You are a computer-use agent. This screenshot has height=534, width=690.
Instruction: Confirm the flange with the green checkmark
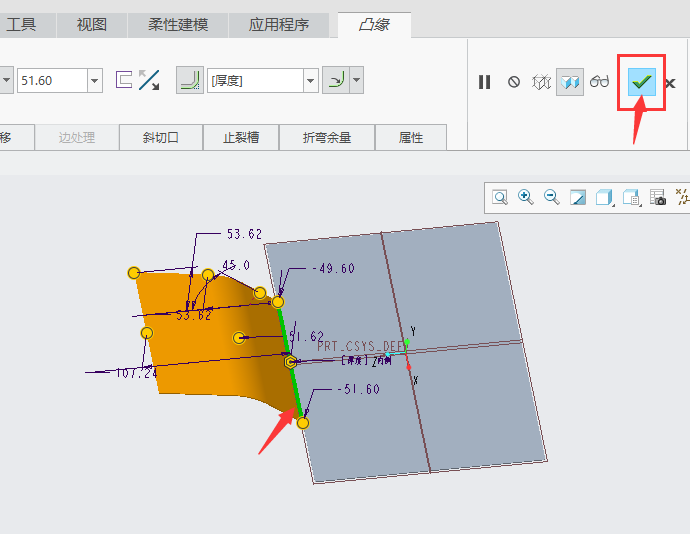(x=642, y=82)
